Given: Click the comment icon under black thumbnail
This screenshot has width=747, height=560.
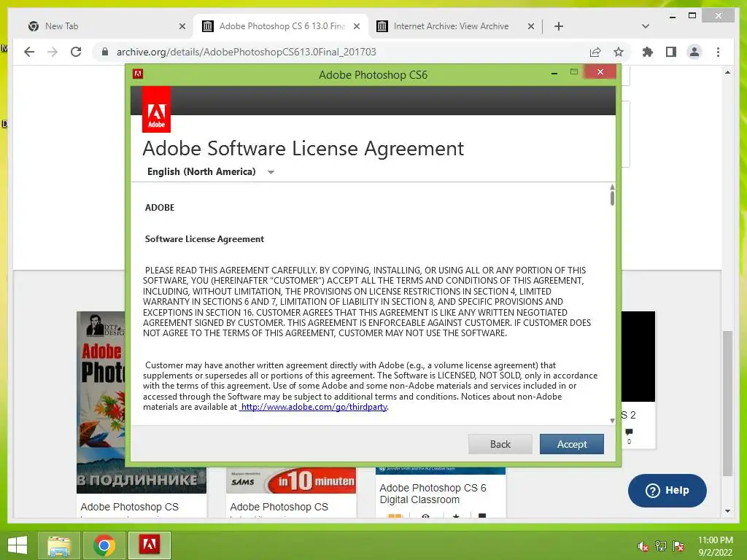Looking at the screenshot, I should click(x=630, y=432).
